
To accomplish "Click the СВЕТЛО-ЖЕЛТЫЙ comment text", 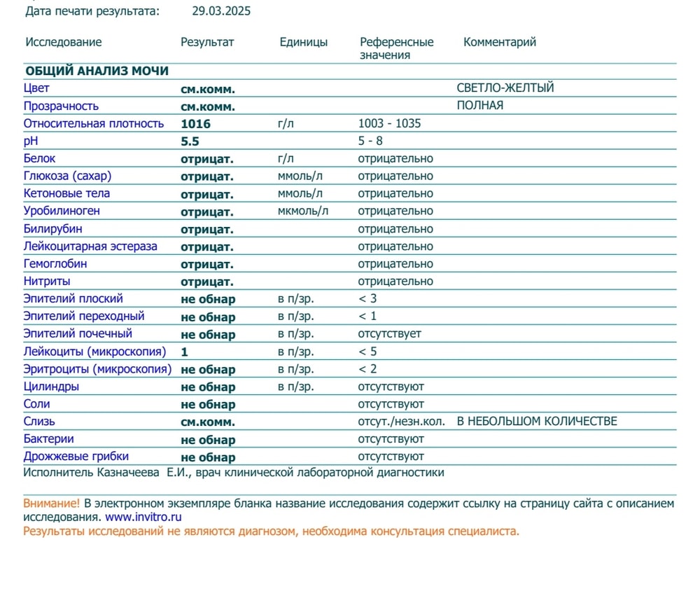I will [505, 88].
